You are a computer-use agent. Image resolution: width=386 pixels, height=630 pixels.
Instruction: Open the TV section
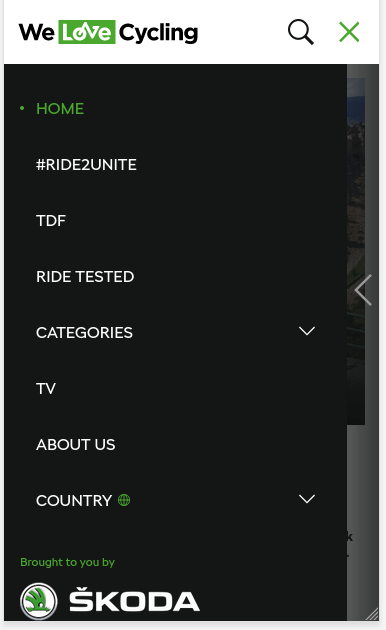[x=46, y=389]
